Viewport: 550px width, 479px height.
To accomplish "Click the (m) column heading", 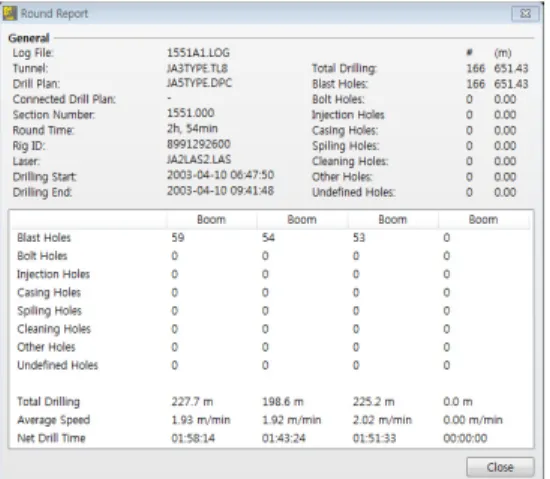I will click(x=503, y=53).
